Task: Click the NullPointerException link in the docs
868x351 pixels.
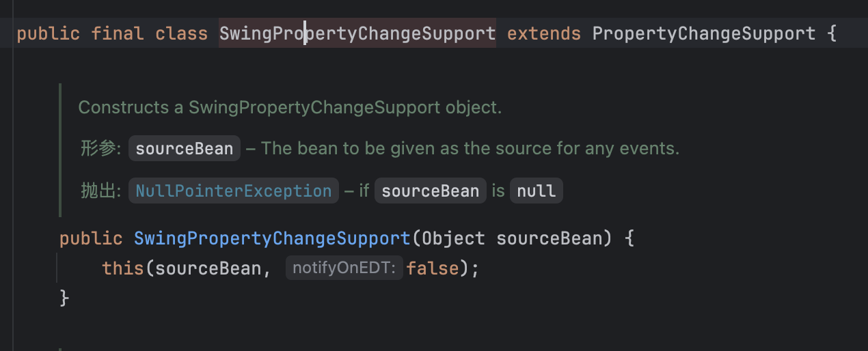Action: (x=234, y=191)
